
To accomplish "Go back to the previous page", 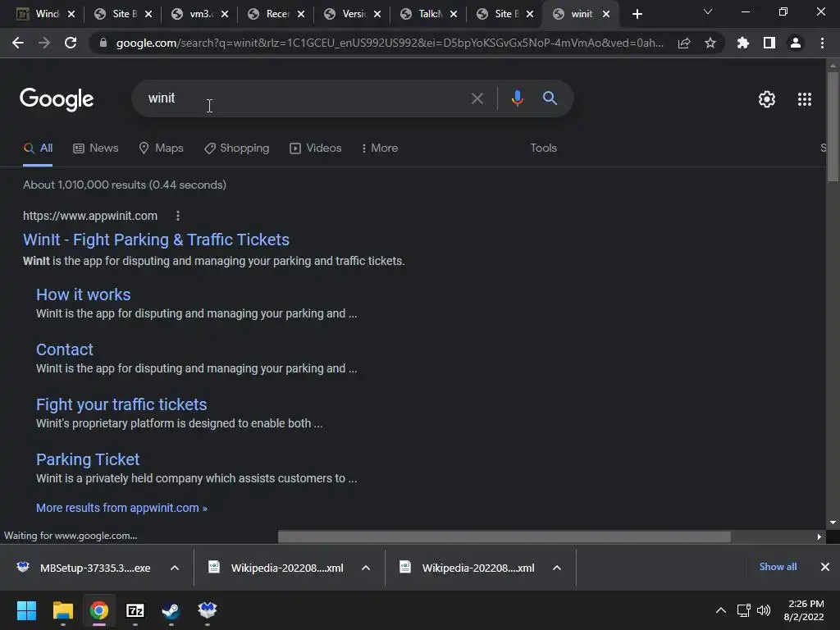I will (18, 43).
